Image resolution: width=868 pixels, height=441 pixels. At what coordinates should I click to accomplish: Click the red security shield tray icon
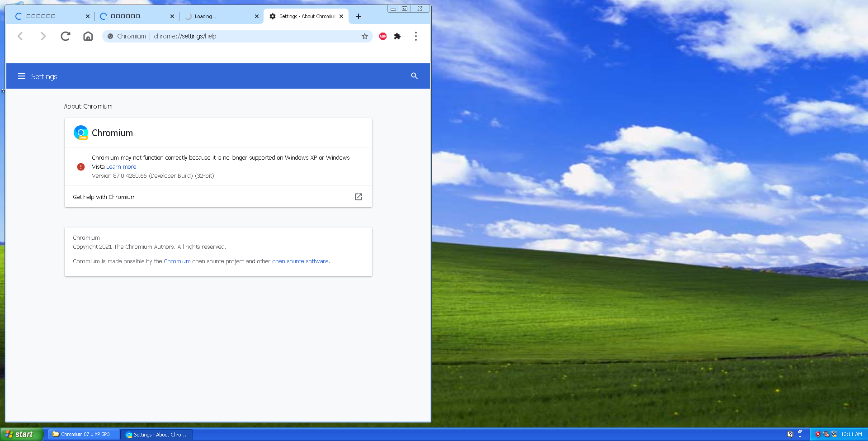(818, 434)
